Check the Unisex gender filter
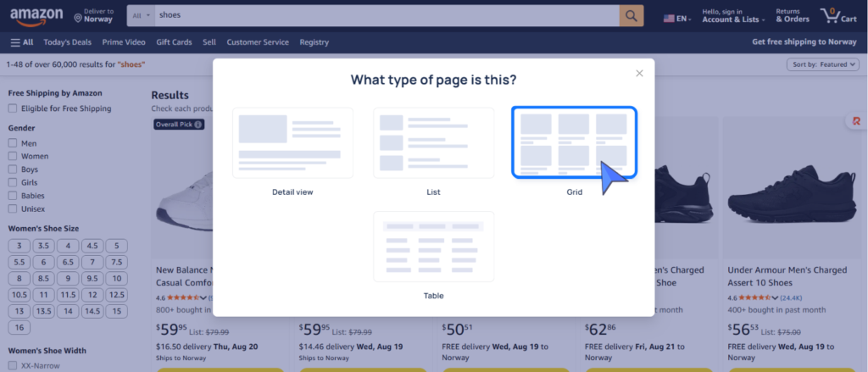Screen dimensions: 868x372 pos(12,208)
